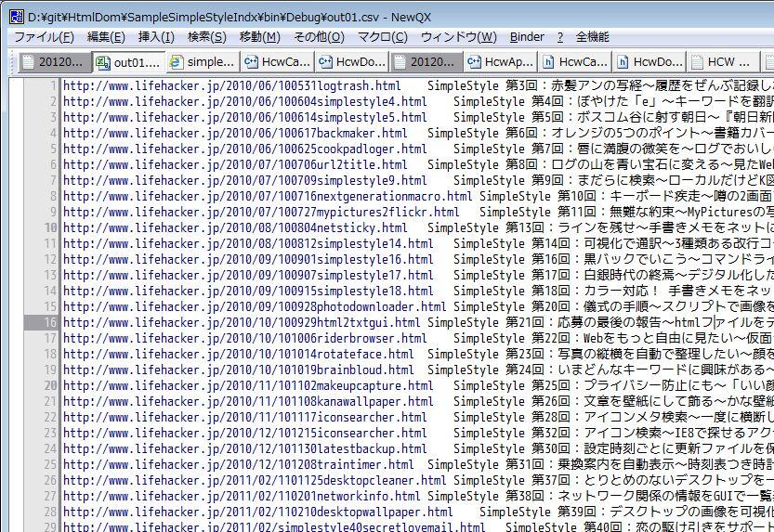774x532 pixels.
Task: Open the 検索(S) menu
Action: tap(206, 37)
